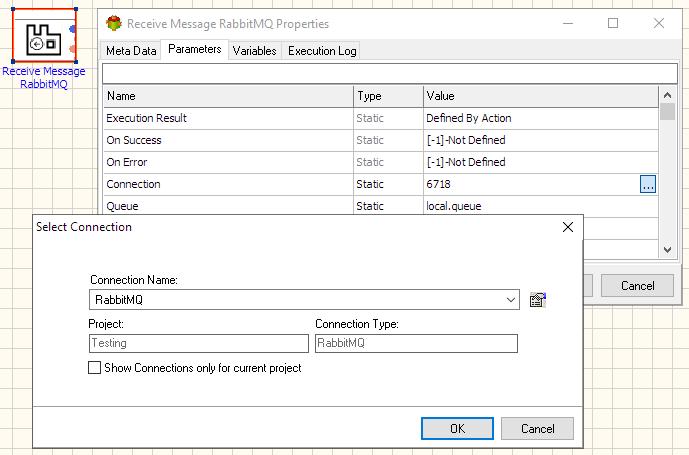Click Cancel in Select Connection dialog

[x=537, y=428]
